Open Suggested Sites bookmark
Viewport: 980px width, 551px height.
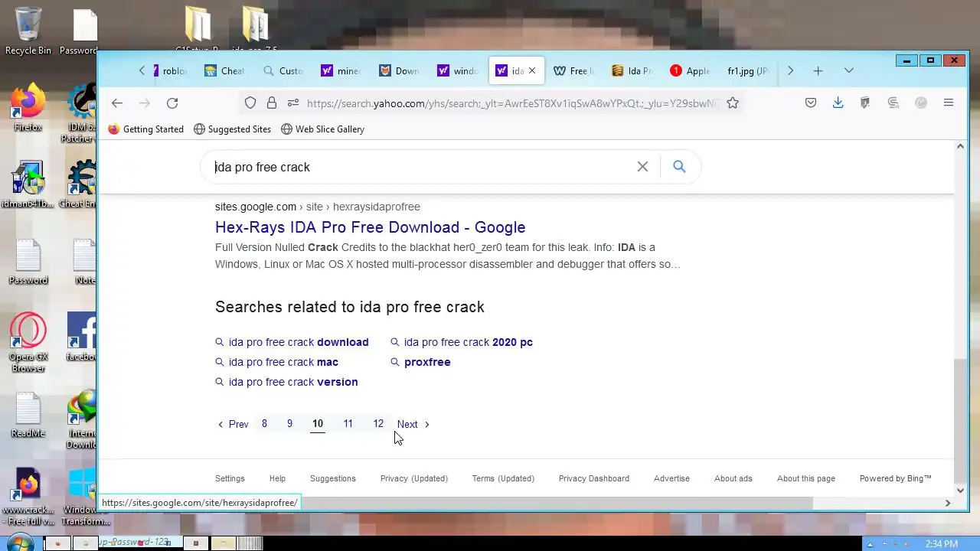click(232, 129)
